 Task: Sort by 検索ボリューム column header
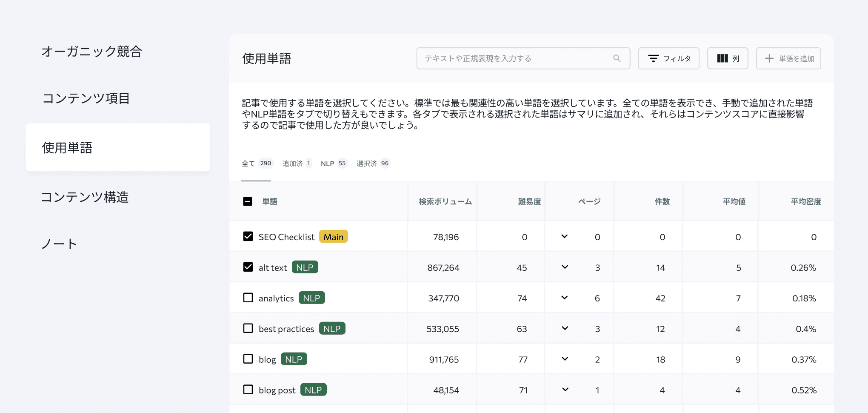445,201
